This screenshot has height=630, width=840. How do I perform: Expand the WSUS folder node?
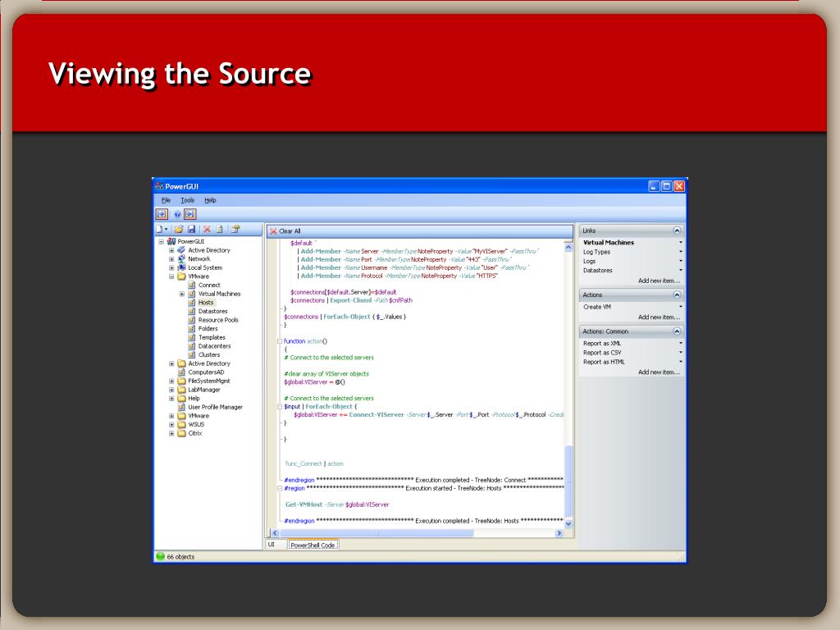point(171,424)
